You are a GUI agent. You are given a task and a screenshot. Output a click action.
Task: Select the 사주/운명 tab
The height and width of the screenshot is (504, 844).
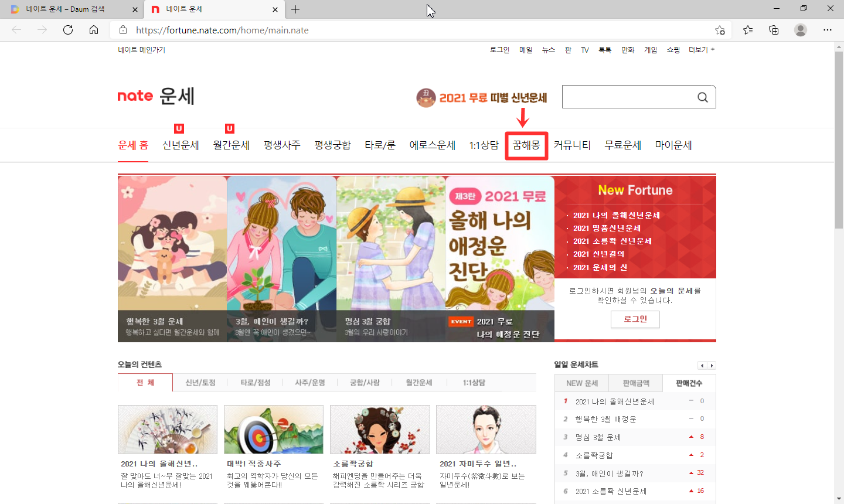click(x=310, y=383)
